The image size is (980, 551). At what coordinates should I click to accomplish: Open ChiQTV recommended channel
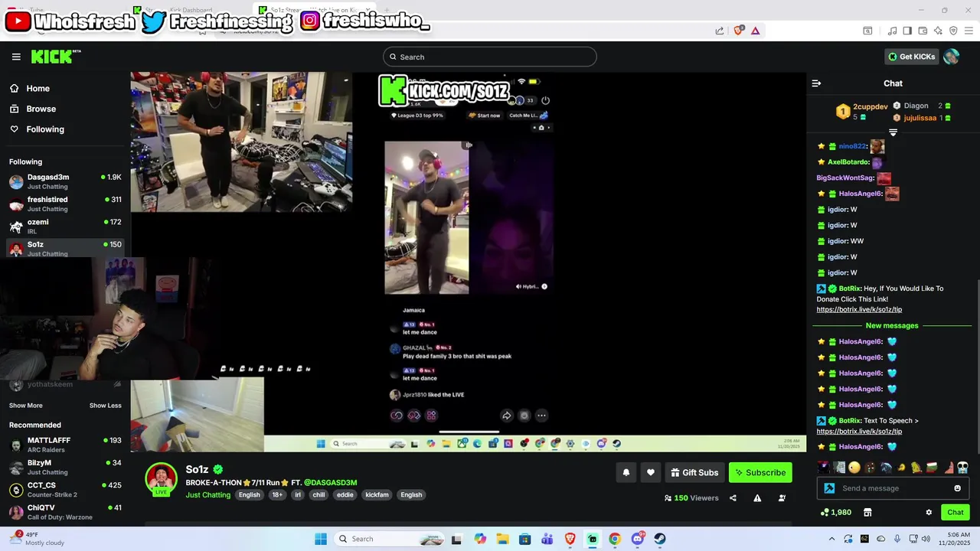tap(65, 512)
